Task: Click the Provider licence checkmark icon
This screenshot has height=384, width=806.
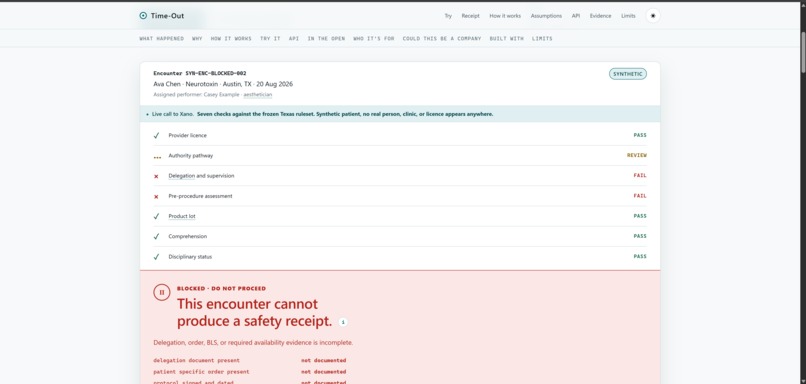Action: (x=156, y=135)
